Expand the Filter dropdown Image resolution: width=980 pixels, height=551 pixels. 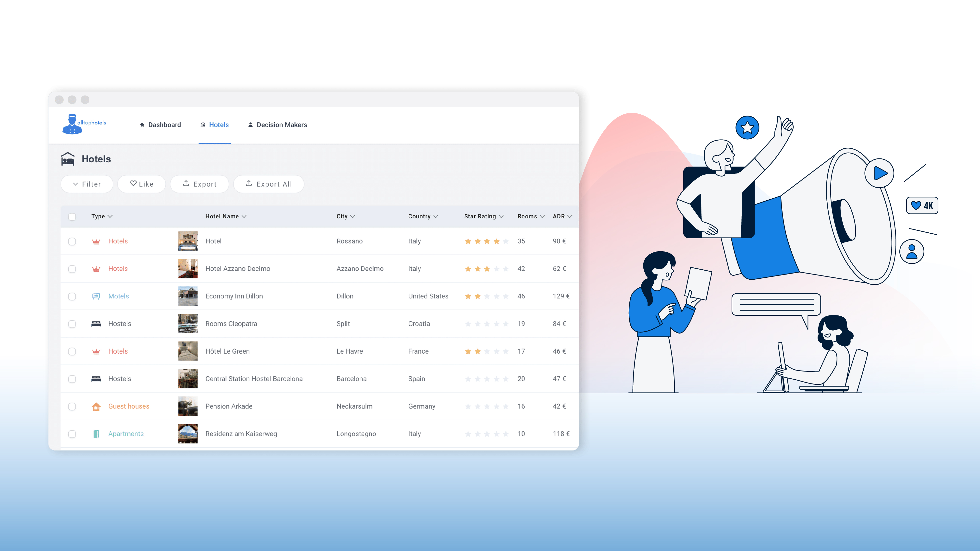(x=87, y=184)
